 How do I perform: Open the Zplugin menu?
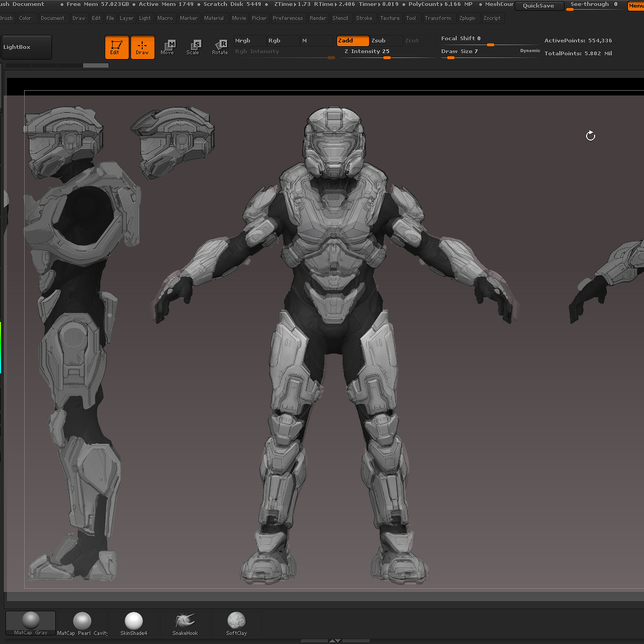coord(467,18)
